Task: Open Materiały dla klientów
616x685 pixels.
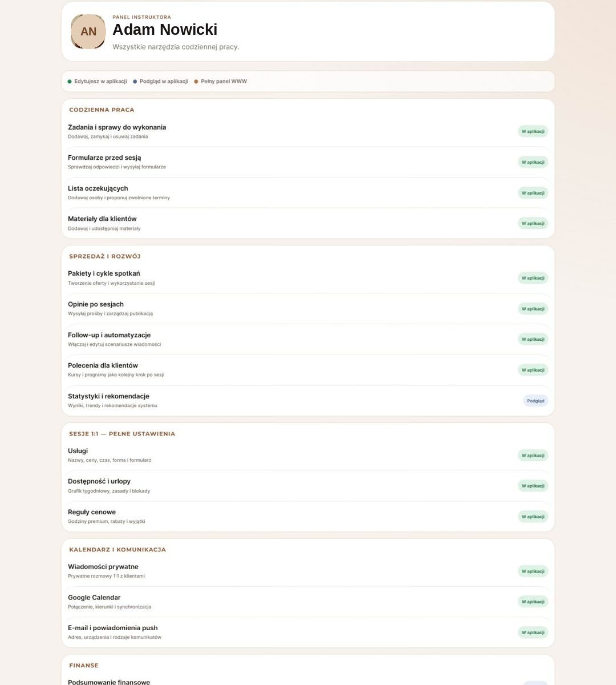Action: (308, 223)
